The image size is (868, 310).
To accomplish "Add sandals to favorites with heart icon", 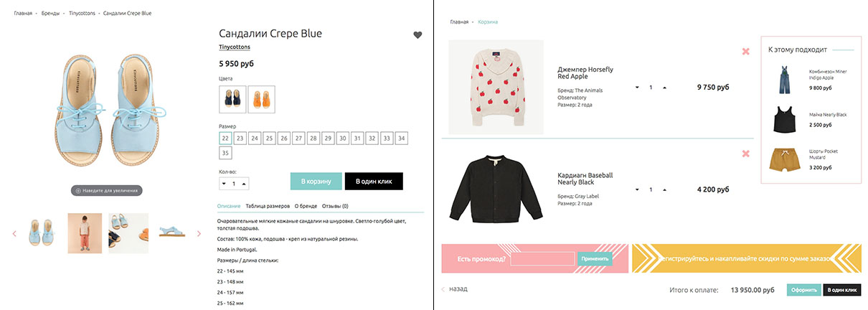I will pos(418,35).
